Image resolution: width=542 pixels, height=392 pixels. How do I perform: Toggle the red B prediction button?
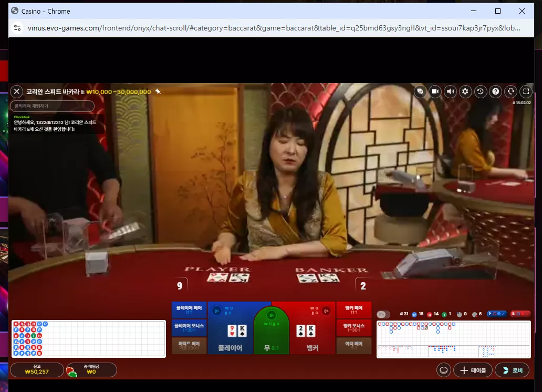[520, 314]
